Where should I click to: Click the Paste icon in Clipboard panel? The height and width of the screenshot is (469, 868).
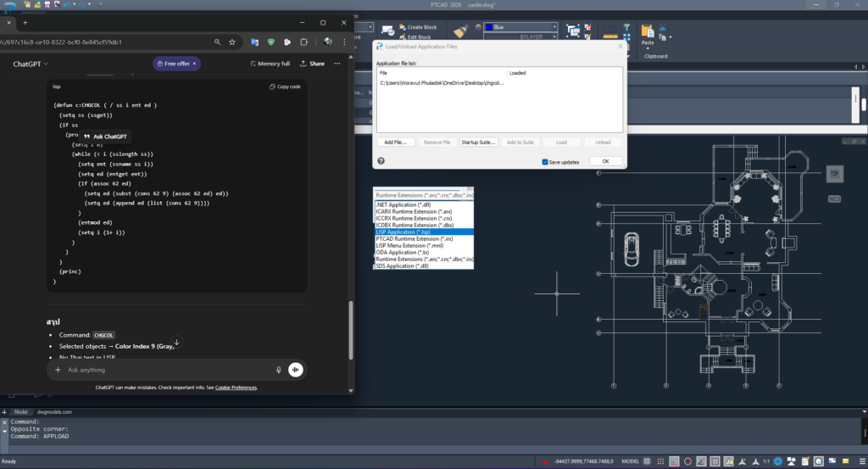coord(648,31)
